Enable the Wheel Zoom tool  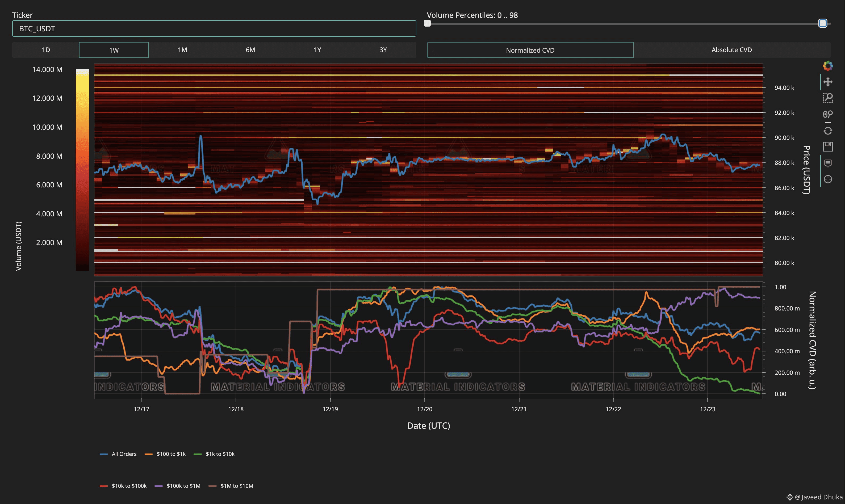828,114
